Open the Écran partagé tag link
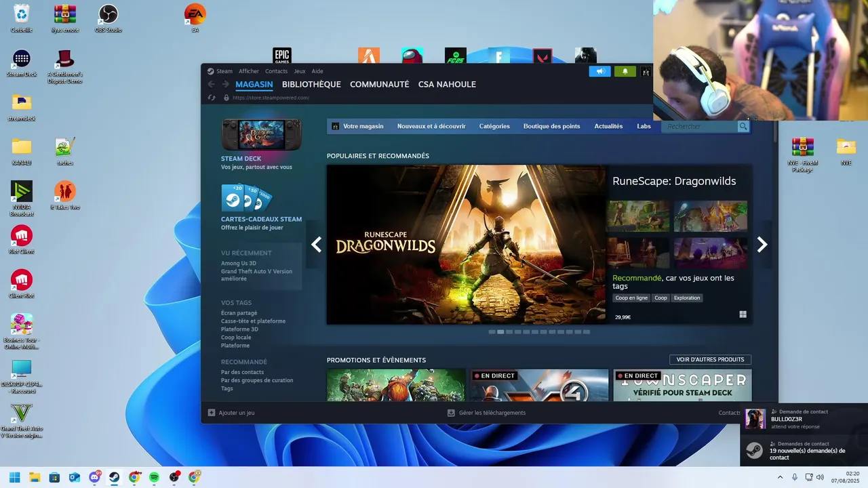This screenshot has width=868, height=488. point(239,313)
